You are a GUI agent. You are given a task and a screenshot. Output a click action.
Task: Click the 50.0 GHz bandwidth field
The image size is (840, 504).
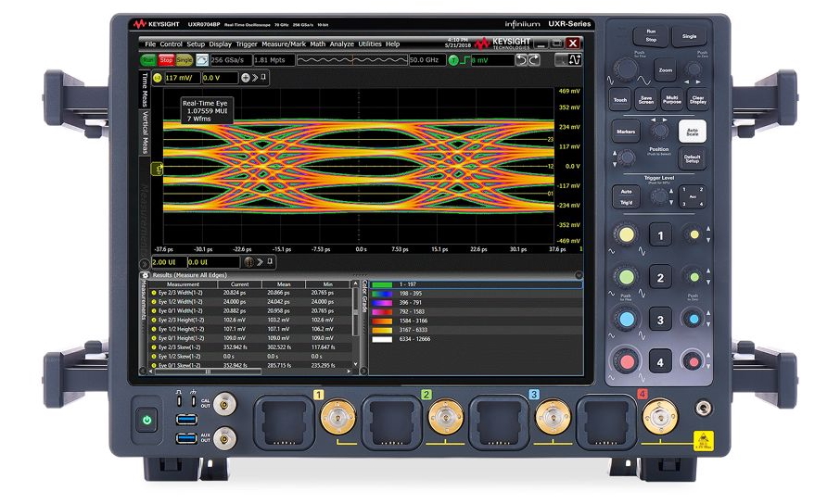pyautogui.click(x=426, y=60)
